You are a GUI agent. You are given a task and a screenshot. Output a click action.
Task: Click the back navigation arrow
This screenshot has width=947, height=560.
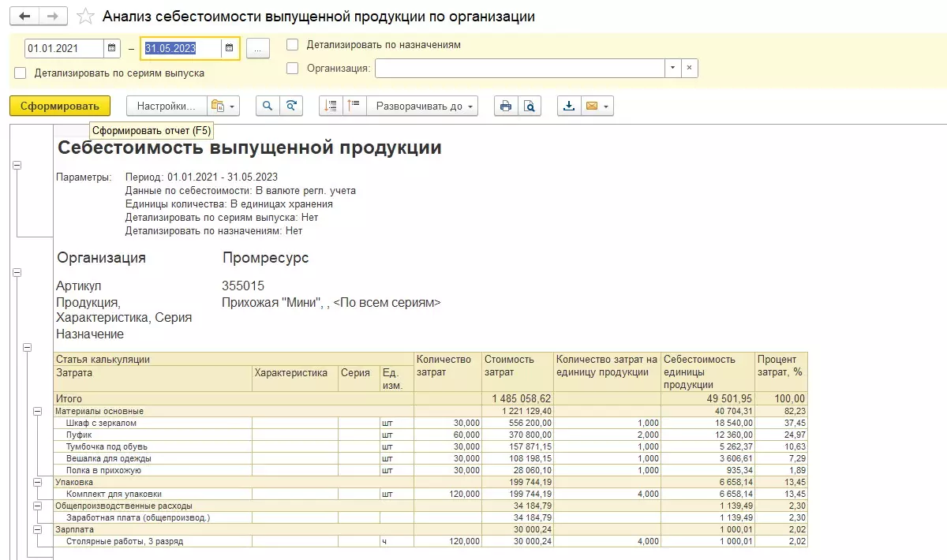25,17
